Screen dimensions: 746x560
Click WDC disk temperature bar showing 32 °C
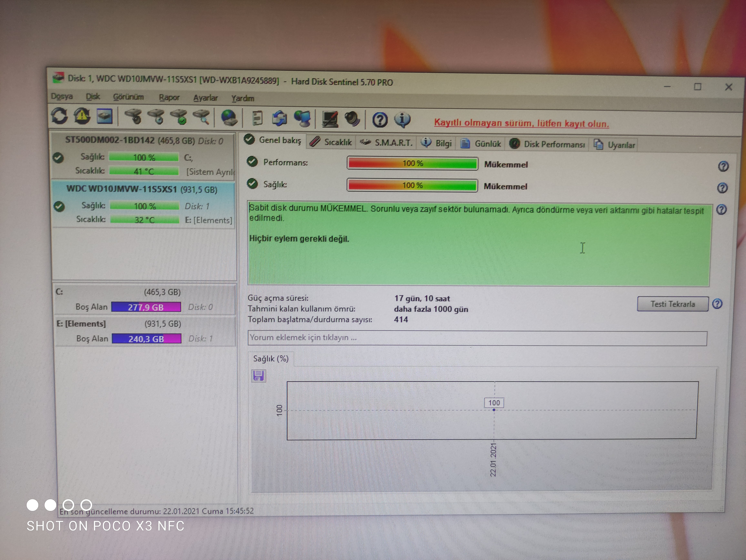point(144,220)
